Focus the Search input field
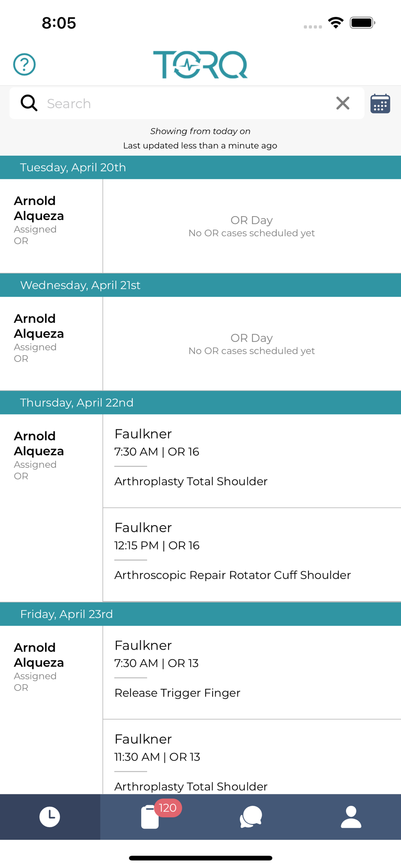This screenshot has width=401, height=868. pyautogui.click(x=187, y=103)
